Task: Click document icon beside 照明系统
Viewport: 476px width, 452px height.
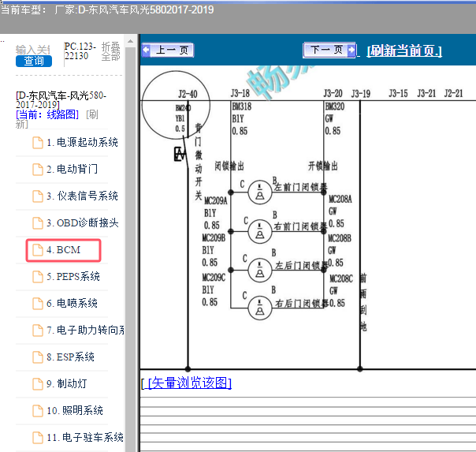Action: [38, 411]
